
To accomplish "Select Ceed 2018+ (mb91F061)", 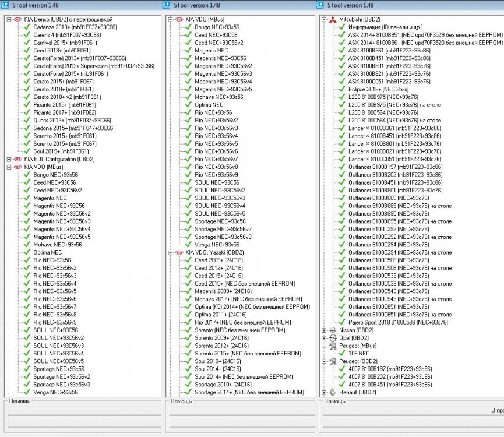I will (62, 50).
